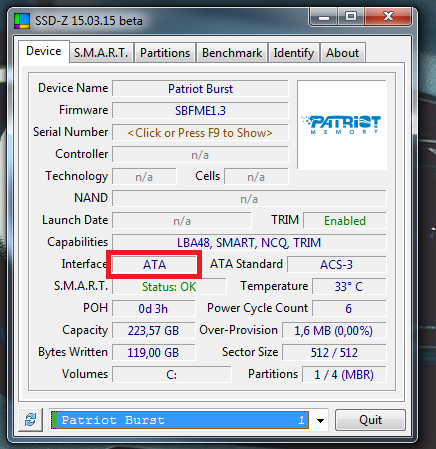
Task: Click the Patriot Memory logo image
Action: [342, 125]
